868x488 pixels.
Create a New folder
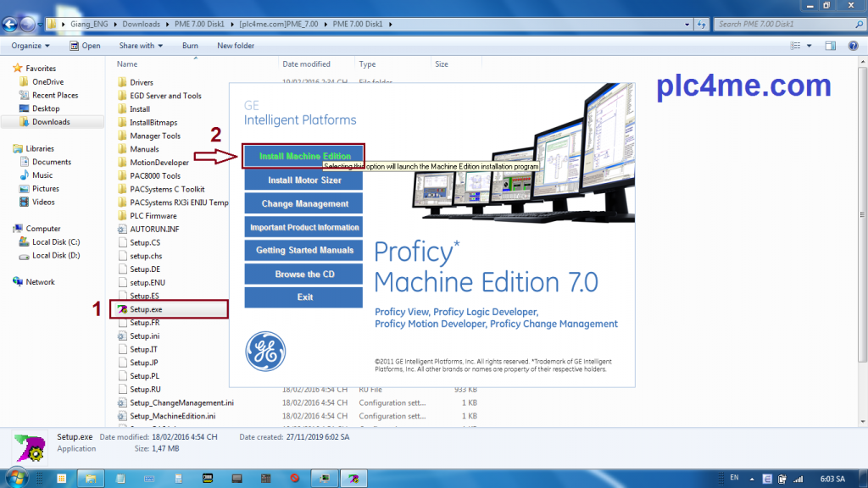tap(236, 46)
